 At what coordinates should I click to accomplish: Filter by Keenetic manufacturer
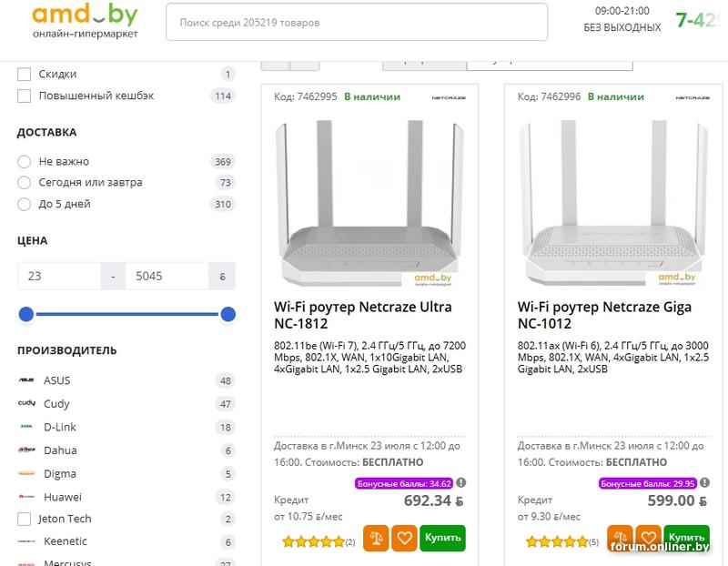coord(66,541)
